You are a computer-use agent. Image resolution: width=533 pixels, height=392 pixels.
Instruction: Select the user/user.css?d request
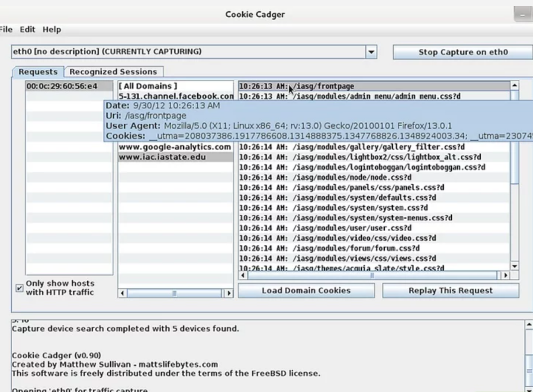[x=374, y=228]
